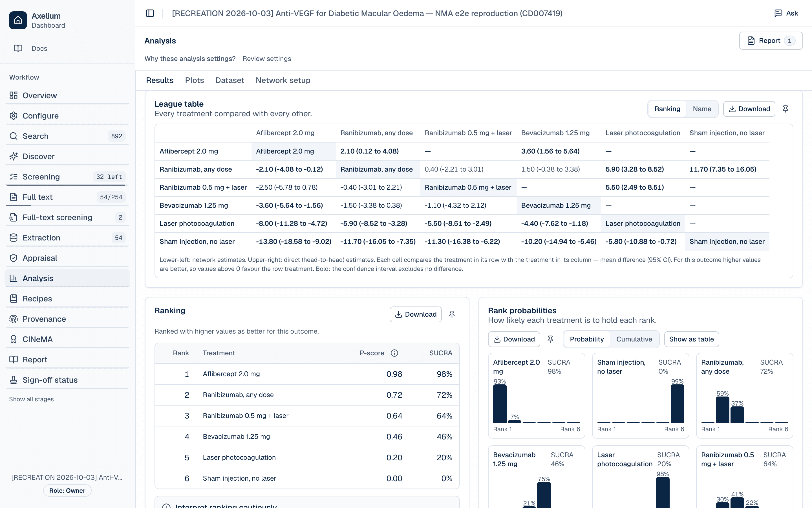This screenshot has height=508, width=812.
Task: Open the Extraction workflow stage
Action: (x=67, y=238)
